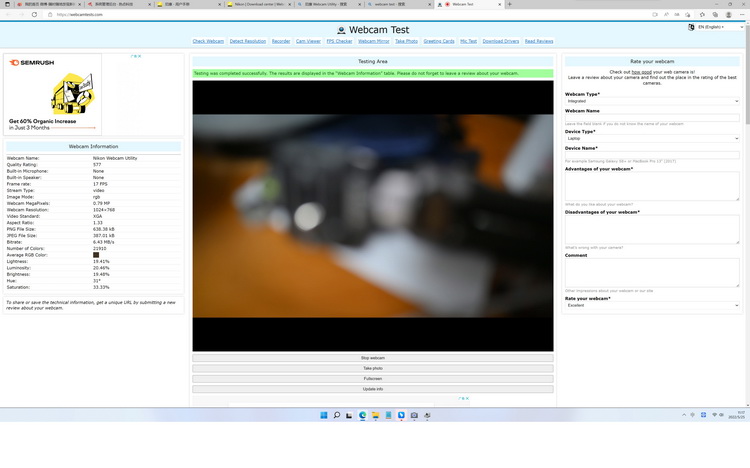
Task: Switch to the Nikon Download center tab
Action: coord(260,4)
